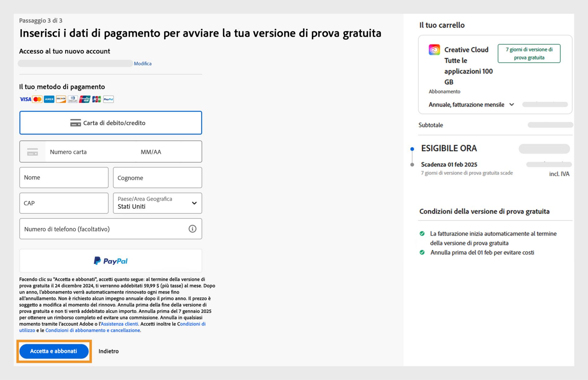Expand the Annuale, fatturazione mensile plan dropdown
The width and height of the screenshot is (588, 380).
pyautogui.click(x=471, y=104)
